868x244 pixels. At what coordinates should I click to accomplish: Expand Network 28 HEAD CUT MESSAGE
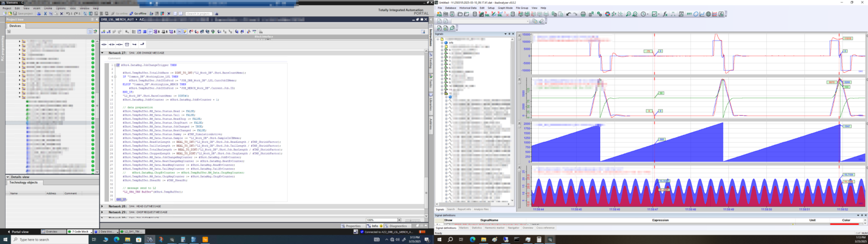(x=102, y=206)
